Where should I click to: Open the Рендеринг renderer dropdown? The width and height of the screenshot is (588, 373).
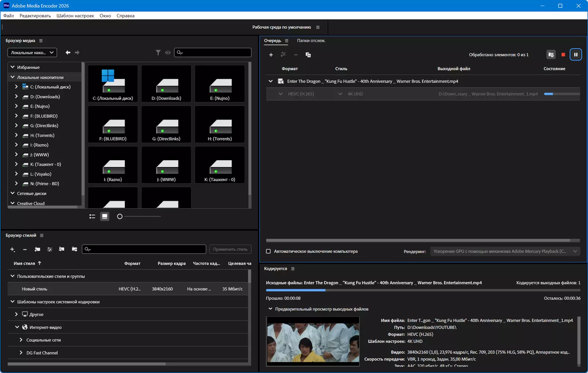[505, 252]
